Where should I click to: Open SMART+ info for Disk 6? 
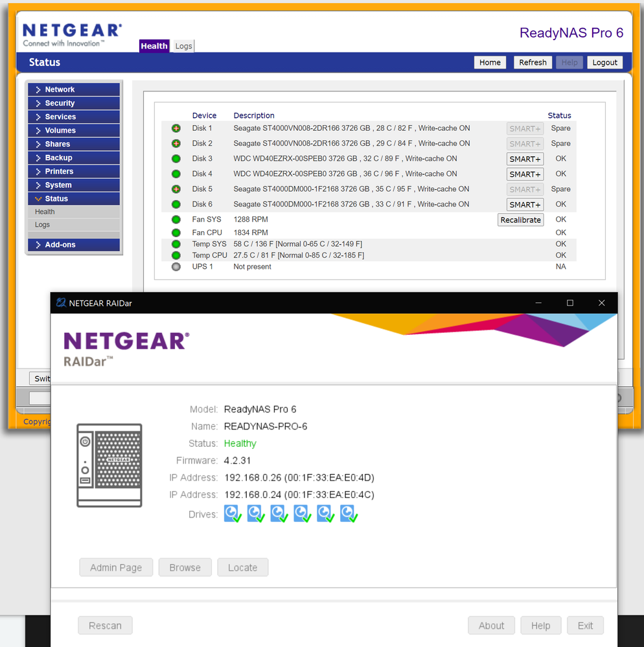pos(525,205)
